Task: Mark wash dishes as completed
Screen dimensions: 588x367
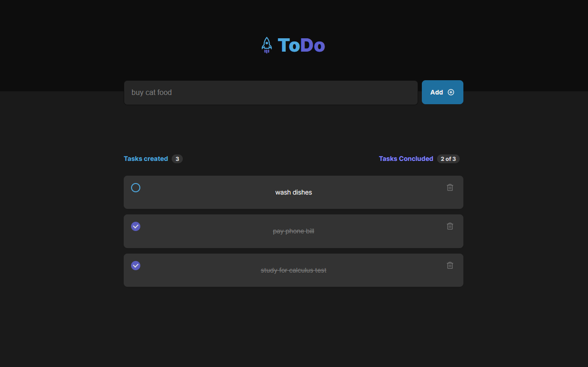Action: click(x=136, y=188)
